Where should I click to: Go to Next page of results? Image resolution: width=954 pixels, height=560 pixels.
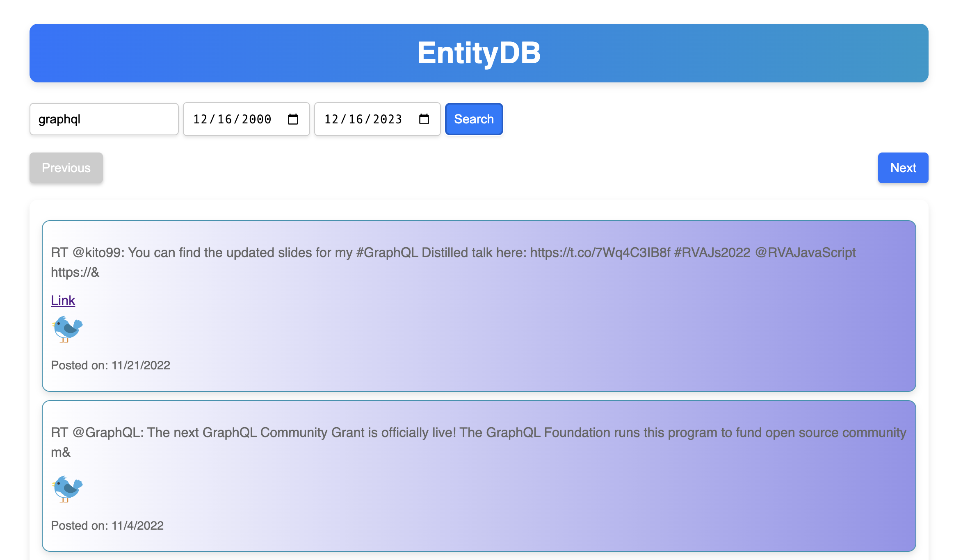(903, 168)
